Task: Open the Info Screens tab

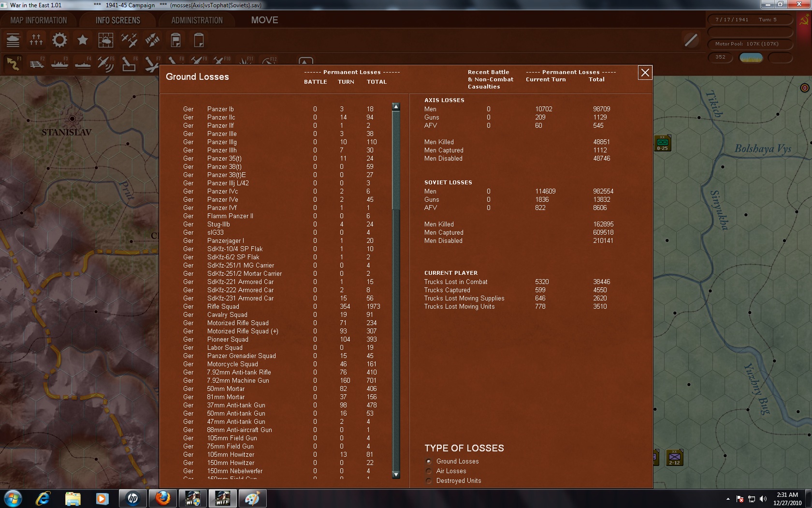Action: coord(118,20)
